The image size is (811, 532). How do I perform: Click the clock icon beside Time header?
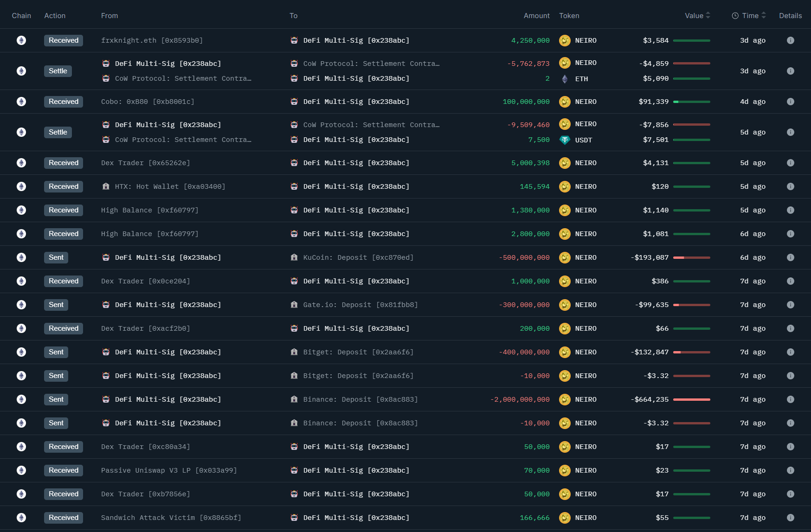coord(735,16)
